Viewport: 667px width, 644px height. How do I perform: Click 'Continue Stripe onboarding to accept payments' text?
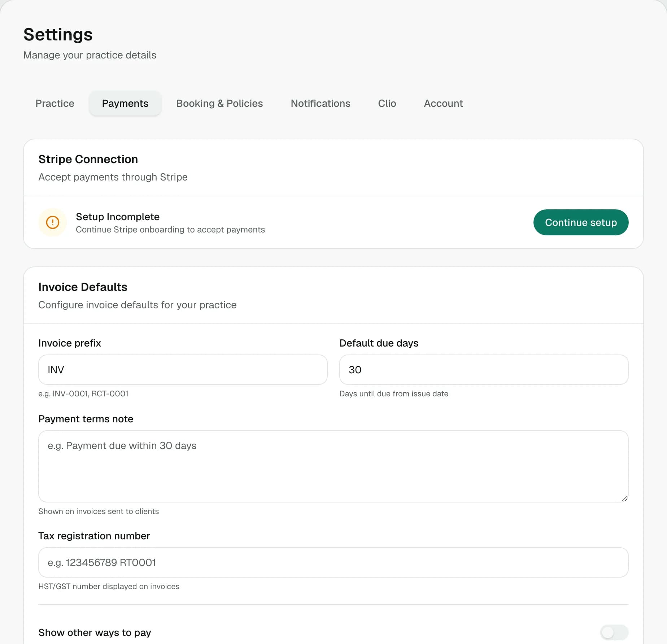point(170,230)
